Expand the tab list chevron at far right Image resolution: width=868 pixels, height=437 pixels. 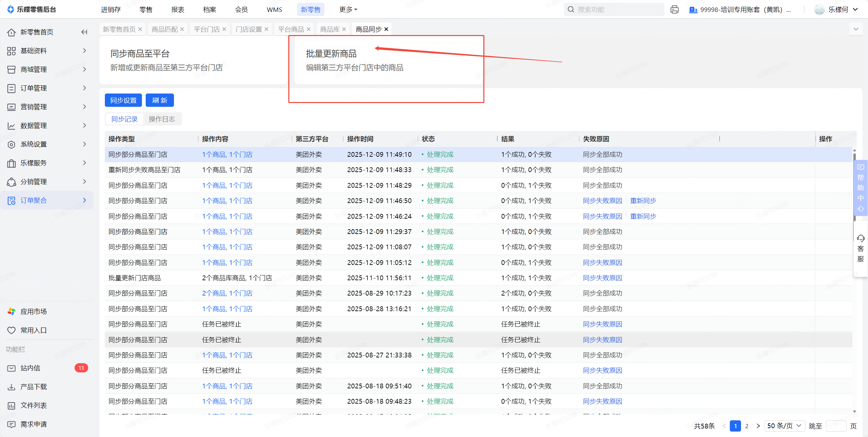coord(856,29)
